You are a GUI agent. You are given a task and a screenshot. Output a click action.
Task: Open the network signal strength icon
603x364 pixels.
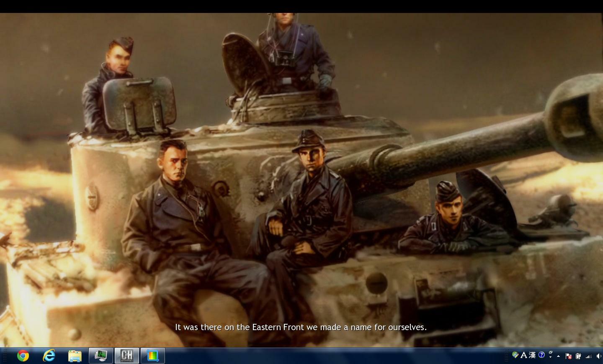[x=589, y=356]
